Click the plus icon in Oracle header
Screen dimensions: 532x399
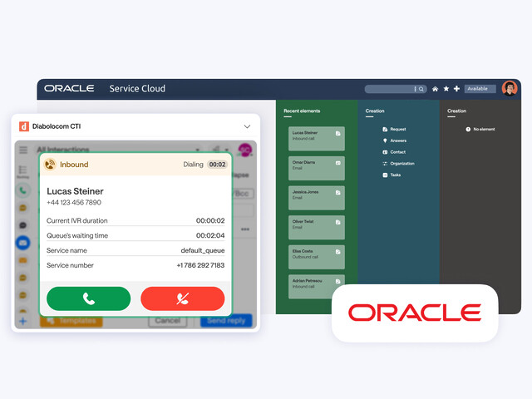(x=456, y=89)
